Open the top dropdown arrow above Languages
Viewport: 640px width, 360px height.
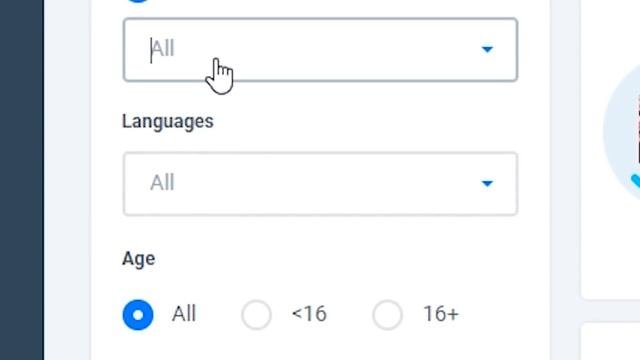[x=487, y=49]
